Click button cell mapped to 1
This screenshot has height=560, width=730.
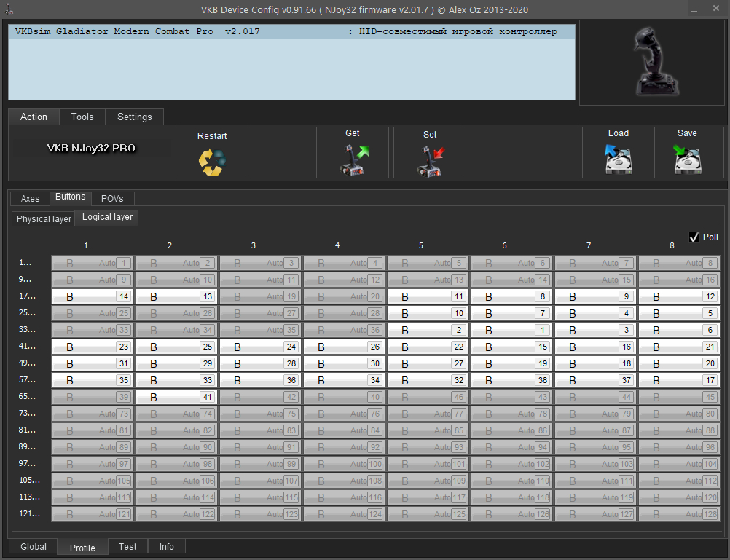click(511, 330)
